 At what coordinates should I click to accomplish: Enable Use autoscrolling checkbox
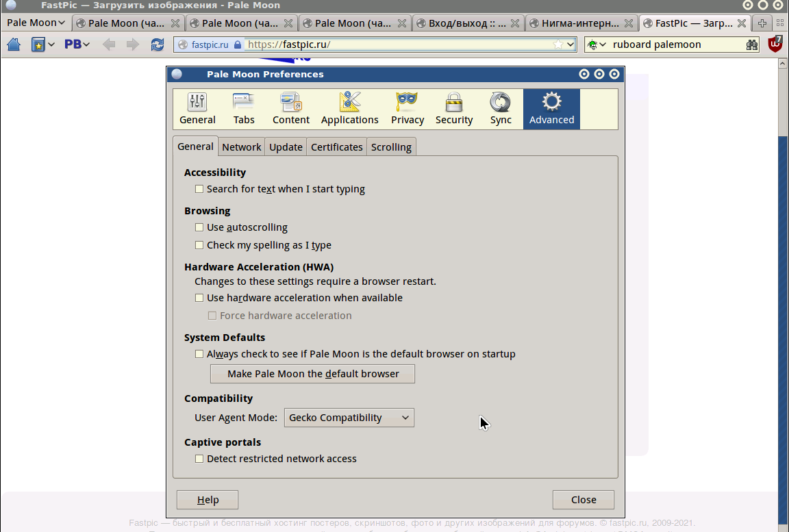coord(199,227)
